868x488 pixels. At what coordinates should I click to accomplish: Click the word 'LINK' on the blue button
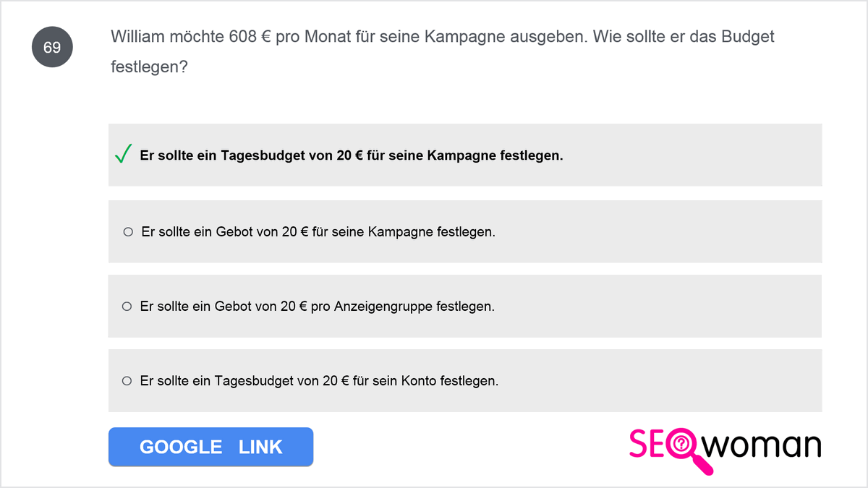(x=260, y=447)
